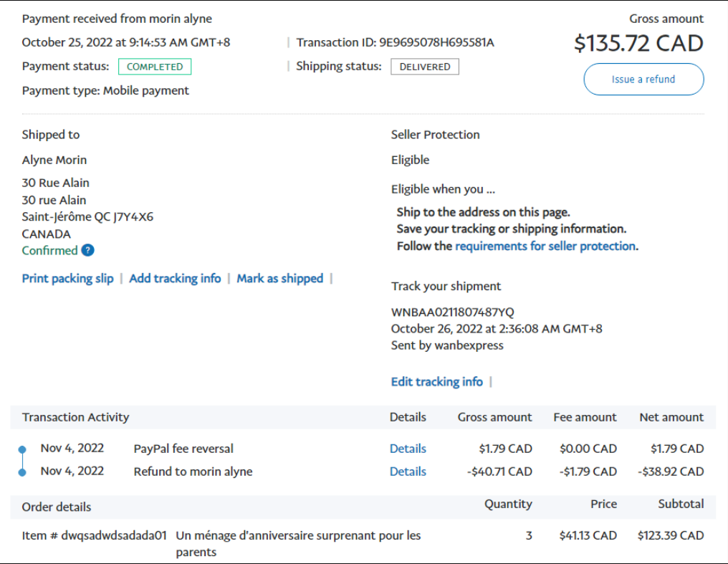
Task: Open requirements for seller protection link
Action: 545,246
